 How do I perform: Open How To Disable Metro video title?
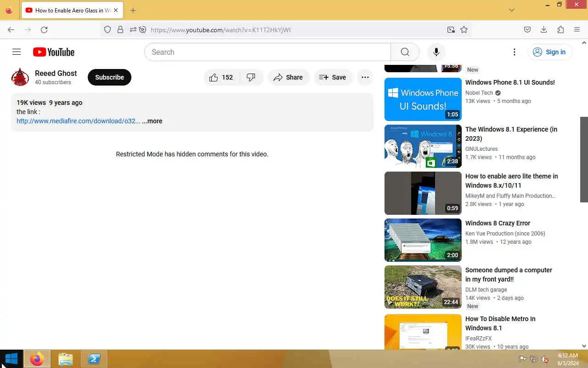pyautogui.click(x=500, y=323)
